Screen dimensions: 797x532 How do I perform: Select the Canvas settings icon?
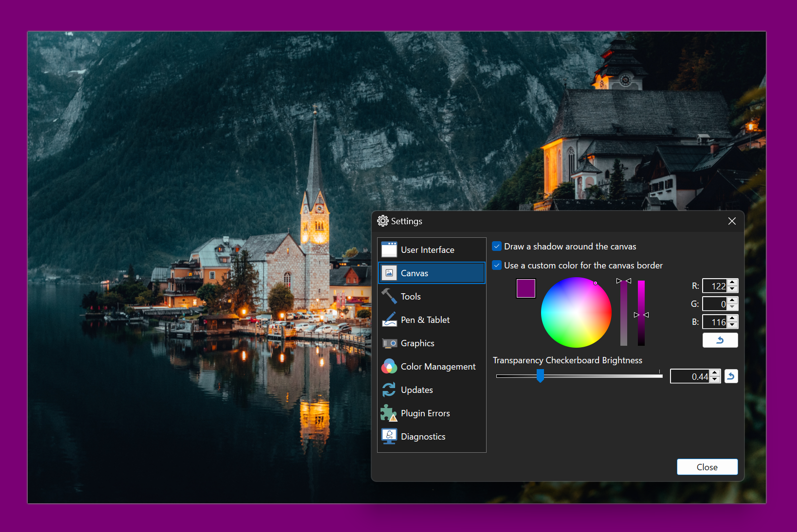[389, 273]
